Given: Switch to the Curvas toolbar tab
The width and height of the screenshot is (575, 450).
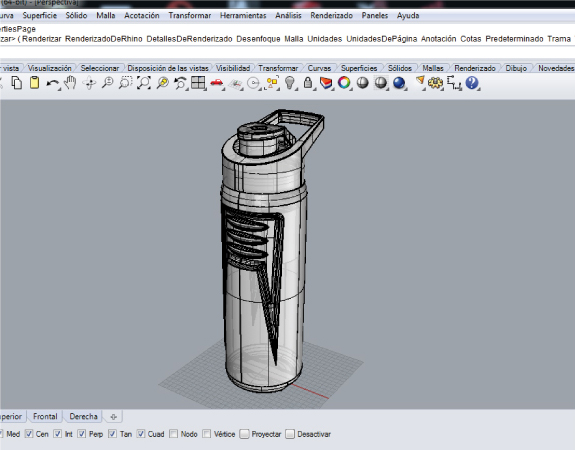Looking at the screenshot, I should (x=319, y=68).
